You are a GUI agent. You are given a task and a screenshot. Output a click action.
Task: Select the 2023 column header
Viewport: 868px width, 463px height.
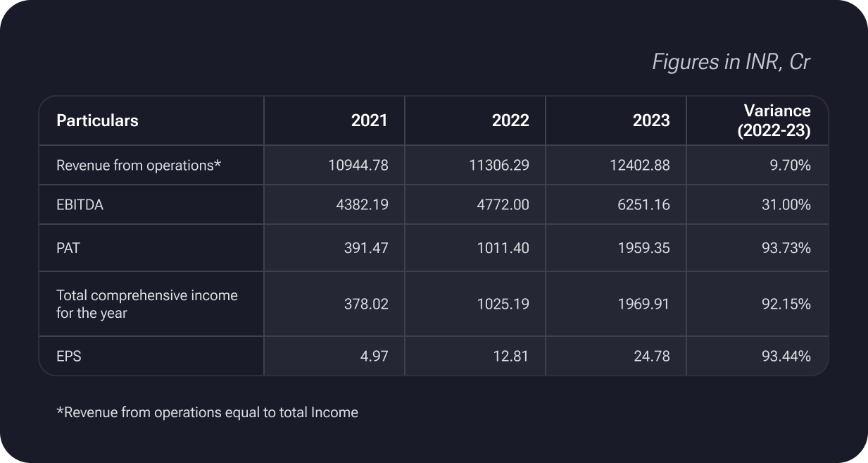point(651,121)
